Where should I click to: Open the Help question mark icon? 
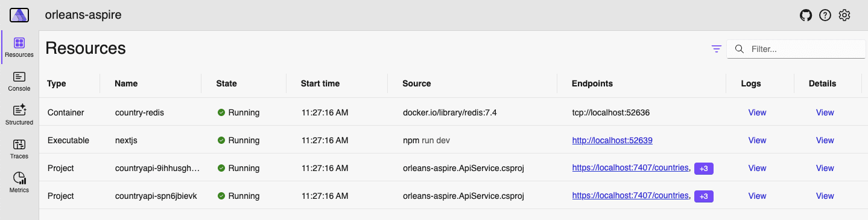pos(825,15)
